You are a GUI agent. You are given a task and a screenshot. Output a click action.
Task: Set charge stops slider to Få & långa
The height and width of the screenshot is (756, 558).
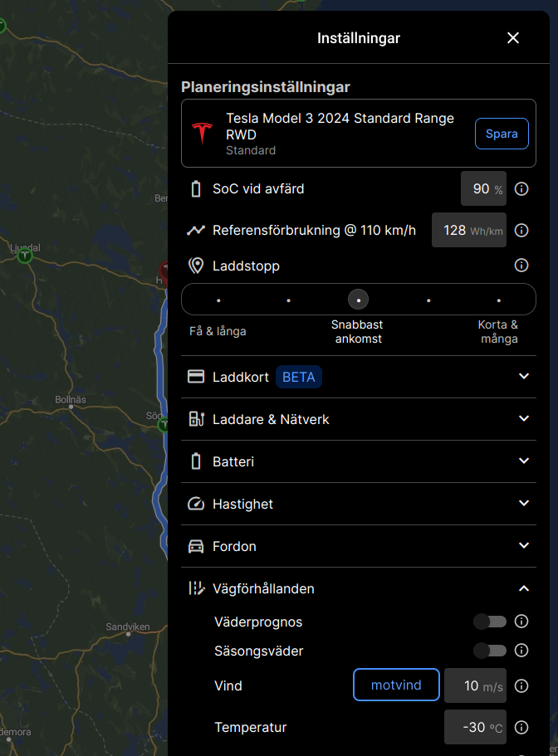pos(218,300)
